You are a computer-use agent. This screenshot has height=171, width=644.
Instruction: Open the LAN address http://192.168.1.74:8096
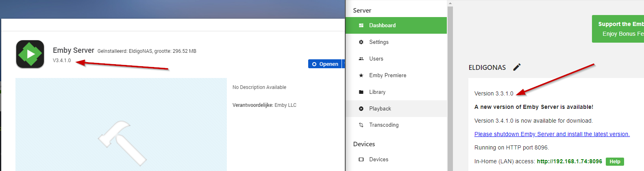point(569,161)
